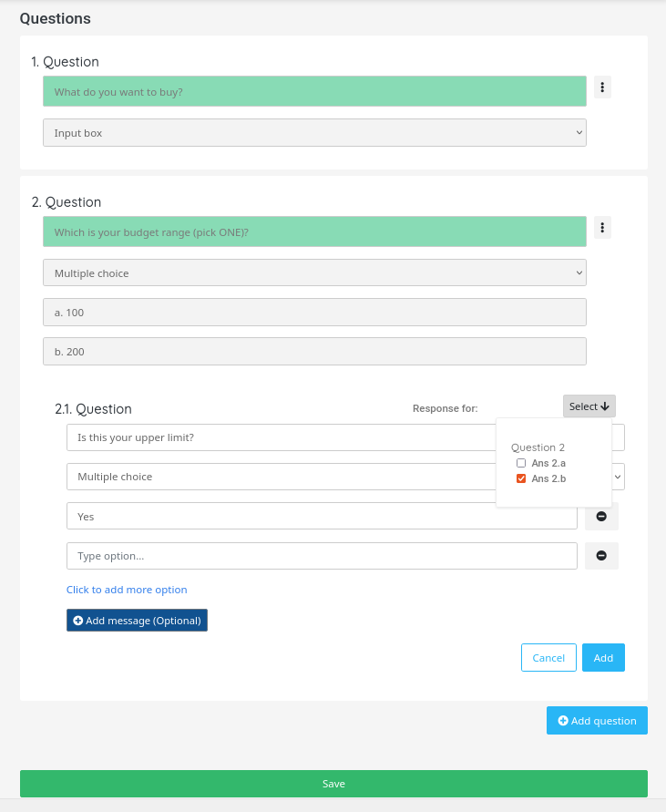Remove the empty 'Type option...' row via minus icon
The height and width of the screenshot is (812, 666).
[601, 555]
